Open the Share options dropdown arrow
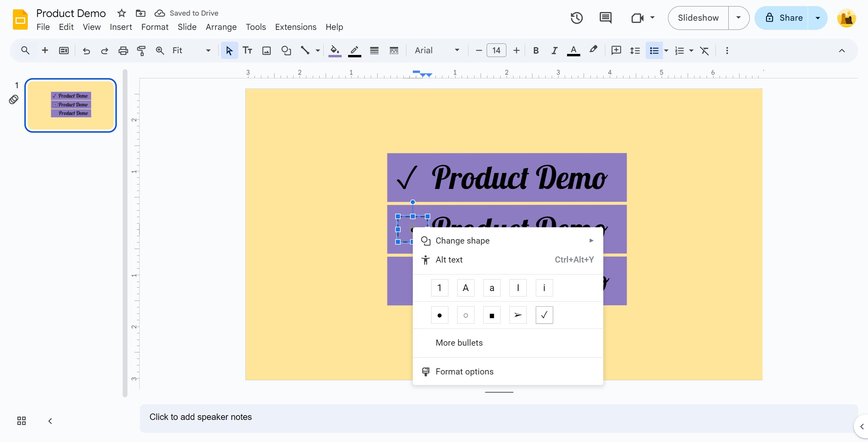Image resolution: width=868 pixels, height=443 pixels. coord(818,18)
